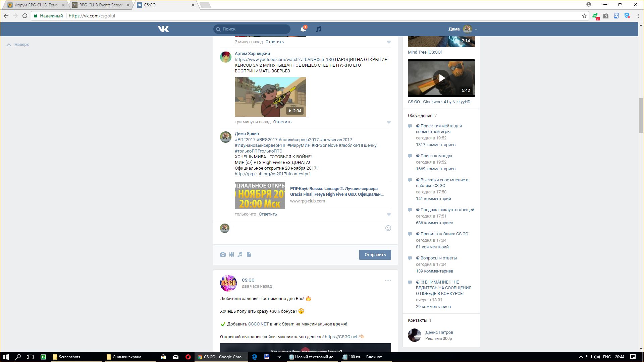This screenshot has height=362, width=644.
Task: Attach audio via music note icon
Action: 240,255
